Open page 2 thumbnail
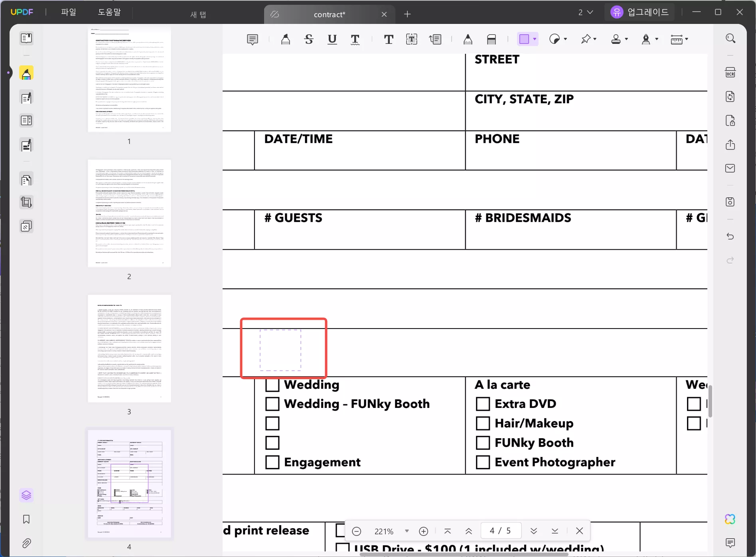Screen dimensions: 756x557 129,213
